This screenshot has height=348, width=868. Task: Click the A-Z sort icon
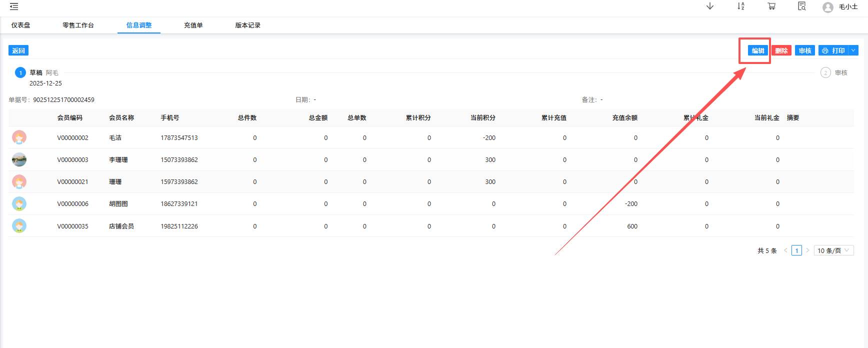740,6
